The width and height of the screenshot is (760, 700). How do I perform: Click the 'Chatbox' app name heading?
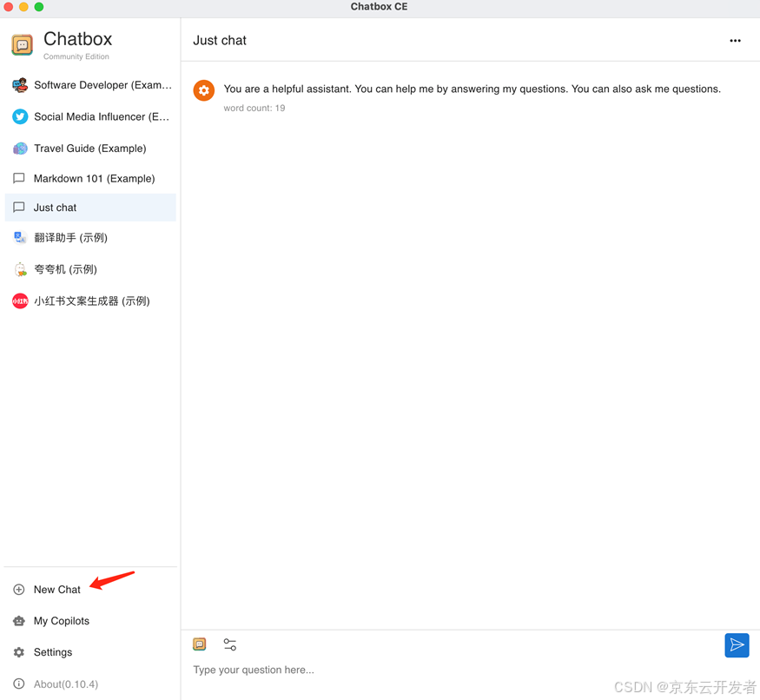pyautogui.click(x=78, y=39)
